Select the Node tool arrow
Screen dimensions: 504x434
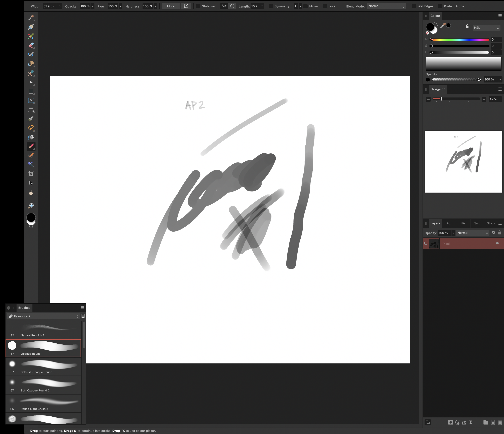tap(31, 82)
